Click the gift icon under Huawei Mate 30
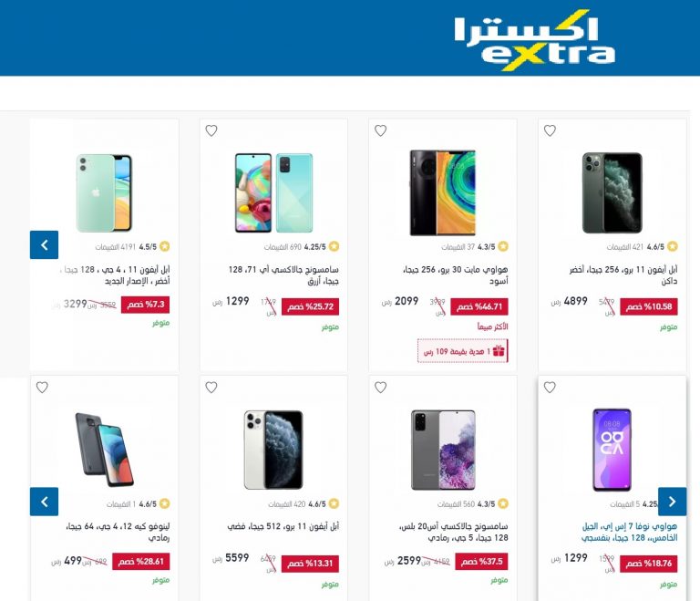This screenshot has width=700, height=601. pyautogui.click(x=499, y=351)
